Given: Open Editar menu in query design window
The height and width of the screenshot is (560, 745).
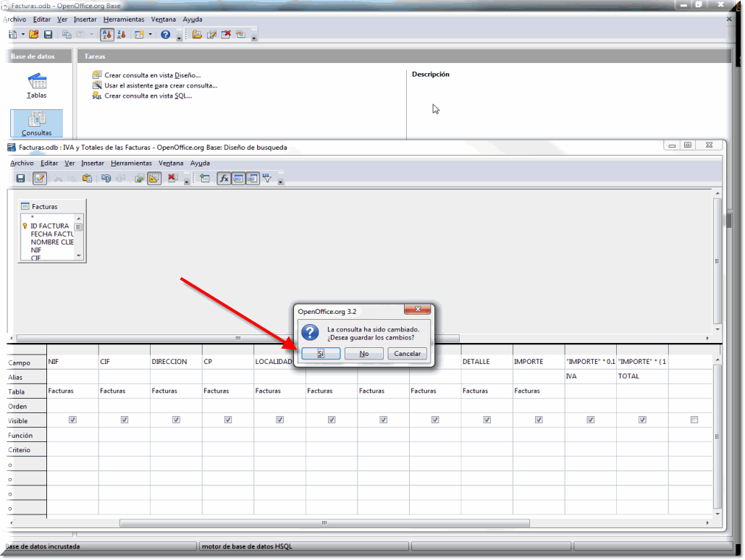Looking at the screenshot, I should tap(49, 164).
